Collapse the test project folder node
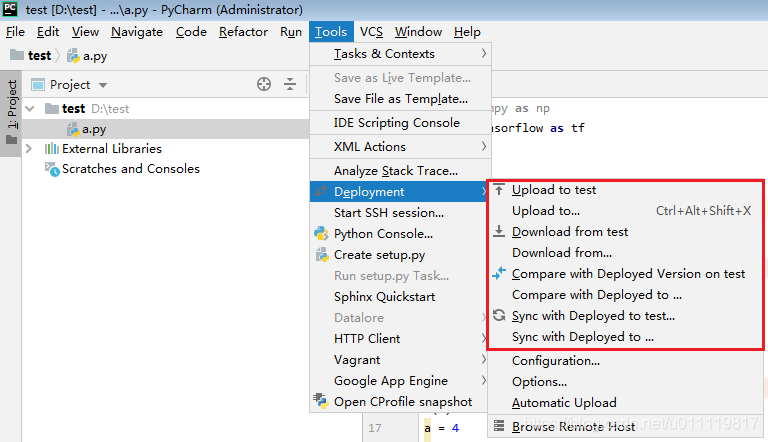This screenshot has width=768, height=442. click(x=30, y=108)
